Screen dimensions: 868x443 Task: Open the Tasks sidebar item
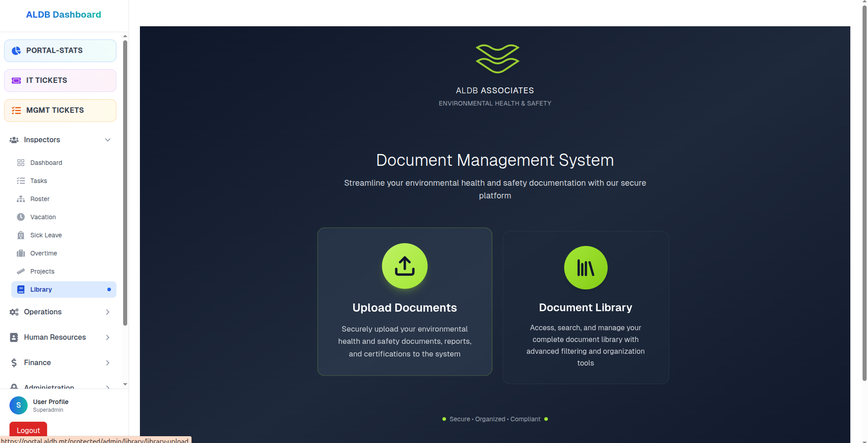(38, 181)
